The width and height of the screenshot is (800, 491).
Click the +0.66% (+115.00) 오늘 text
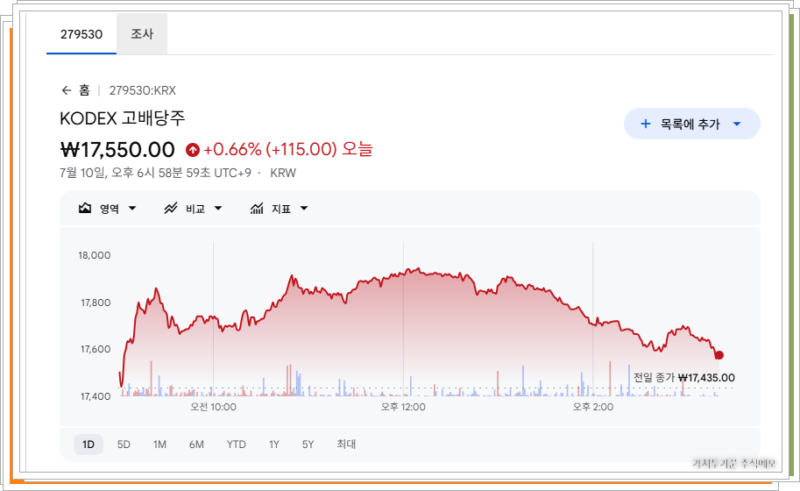tap(288, 150)
